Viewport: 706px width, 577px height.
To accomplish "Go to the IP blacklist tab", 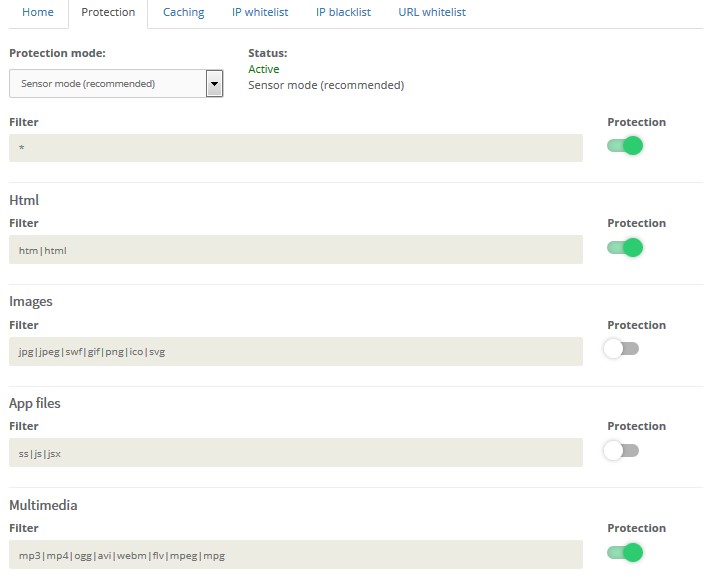I will (x=343, y=13).
